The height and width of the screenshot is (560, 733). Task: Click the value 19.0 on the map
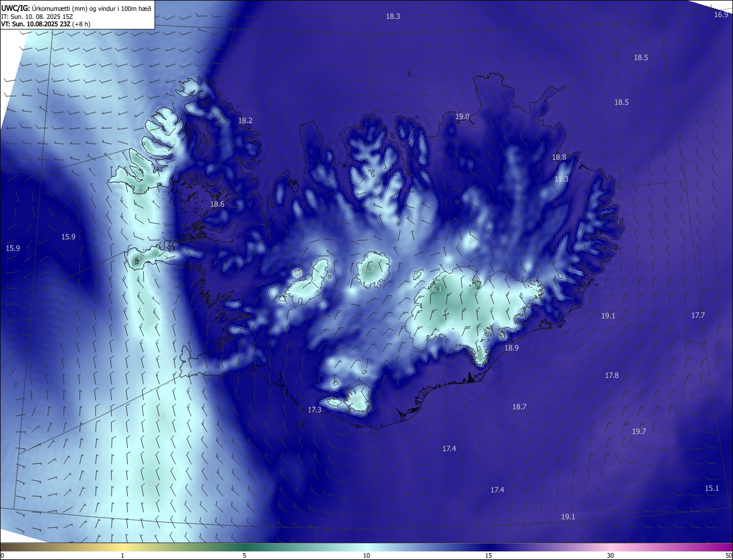tap(462, 117)
